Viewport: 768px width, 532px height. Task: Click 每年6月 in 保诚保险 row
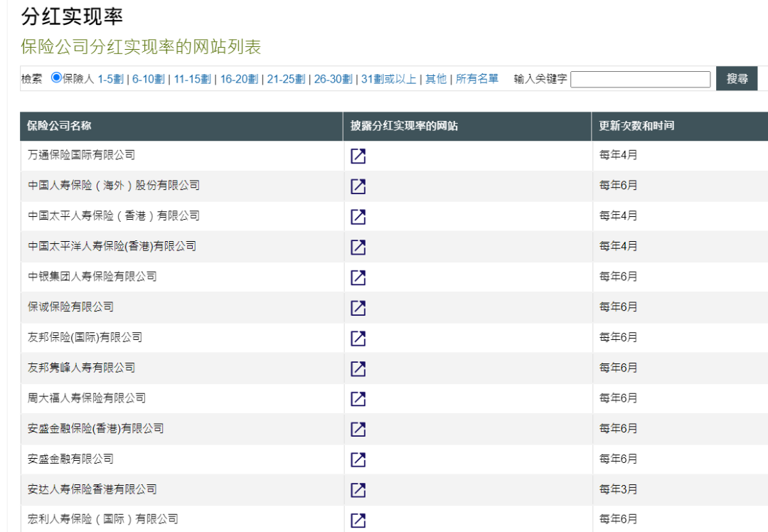[618, 307]
